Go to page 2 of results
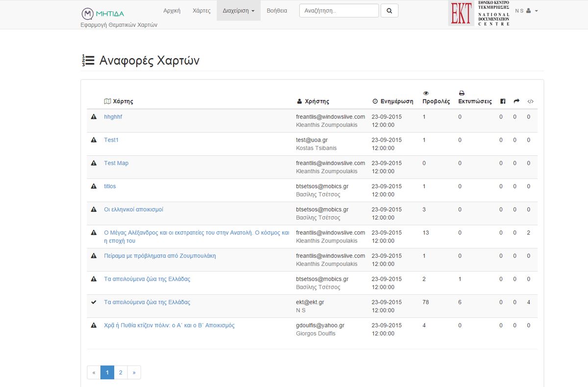This screenshot has width=588, height=387. [121, 372]
